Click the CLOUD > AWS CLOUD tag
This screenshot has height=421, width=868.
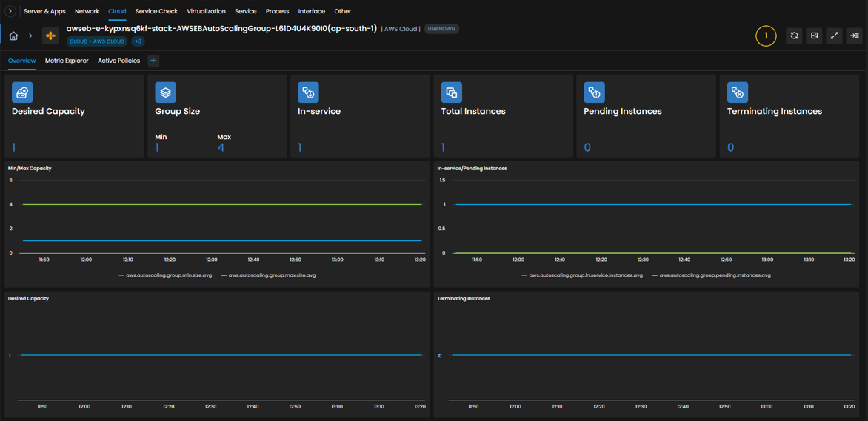98,41
